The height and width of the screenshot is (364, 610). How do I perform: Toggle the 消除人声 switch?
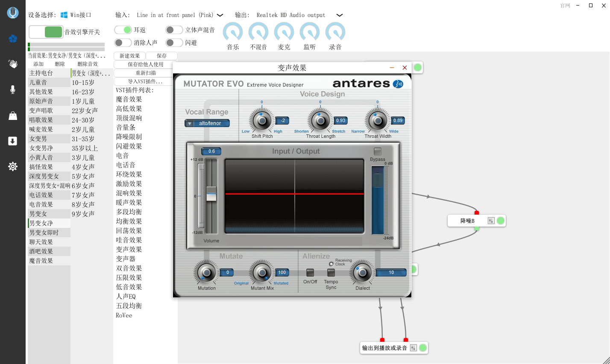coord(123,43)
